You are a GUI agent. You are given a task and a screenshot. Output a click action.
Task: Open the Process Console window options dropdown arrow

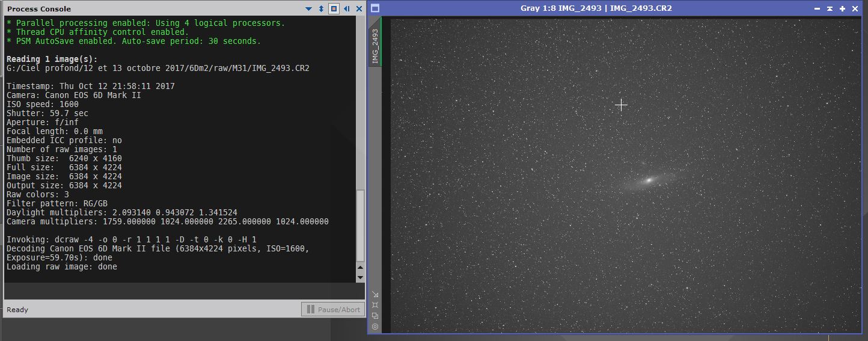pos(308,9)
